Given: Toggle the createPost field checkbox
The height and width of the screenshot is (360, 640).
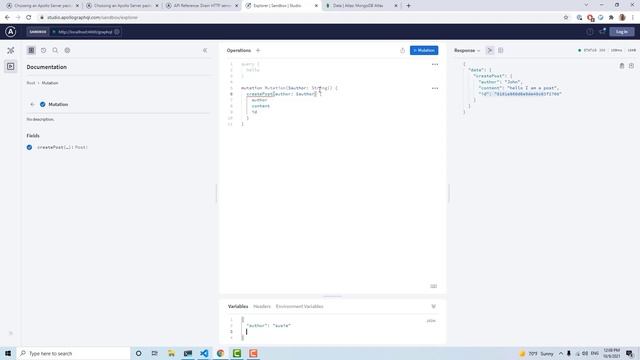Looking at the screenshot, I should (29, 147).
